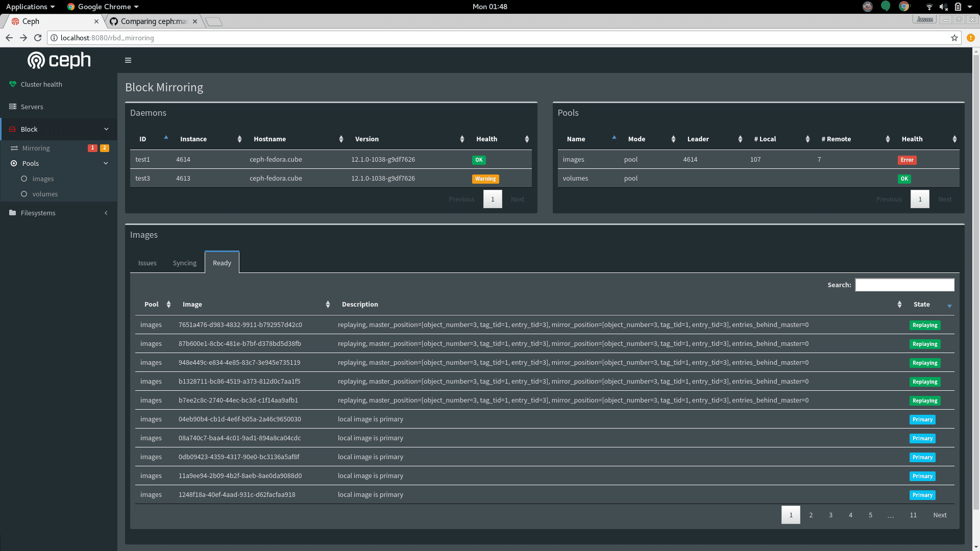Collapse the Pools submenu chevron
The height and width of the screenshot is (551, 980).
tap(106, 163)
